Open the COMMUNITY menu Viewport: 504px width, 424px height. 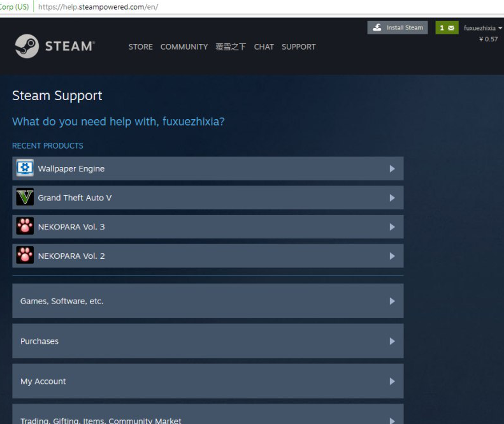[x=184, y=47]
